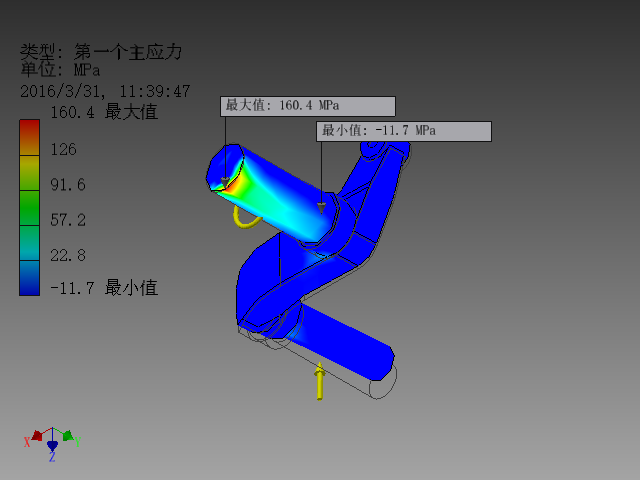The width and height of the screenshot is (640, 480).
Task: Click the Y axis green arrow of the triad
Action: tap(68, 436)
